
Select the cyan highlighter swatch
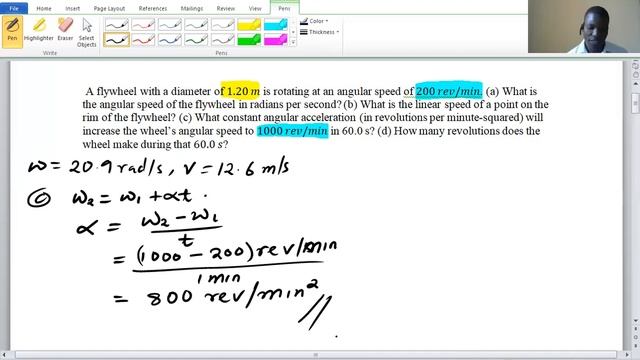click(276, 24)
